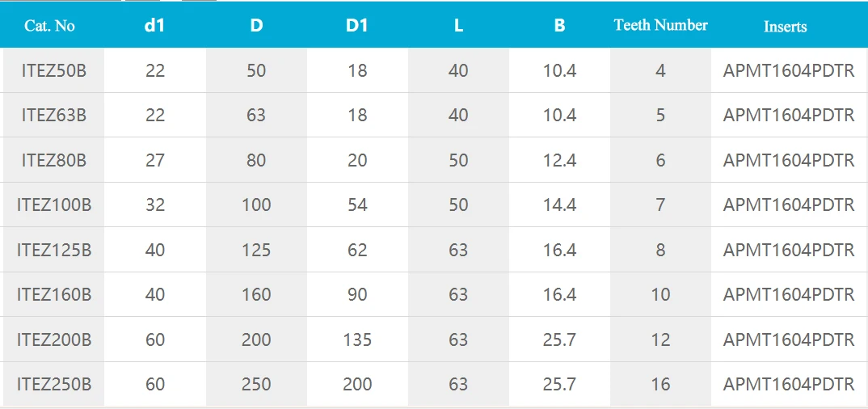Select the ITEZ63B catalog number
Image resolution: width=868 pixels, height=409 pixels.
[x=53, y=115]
